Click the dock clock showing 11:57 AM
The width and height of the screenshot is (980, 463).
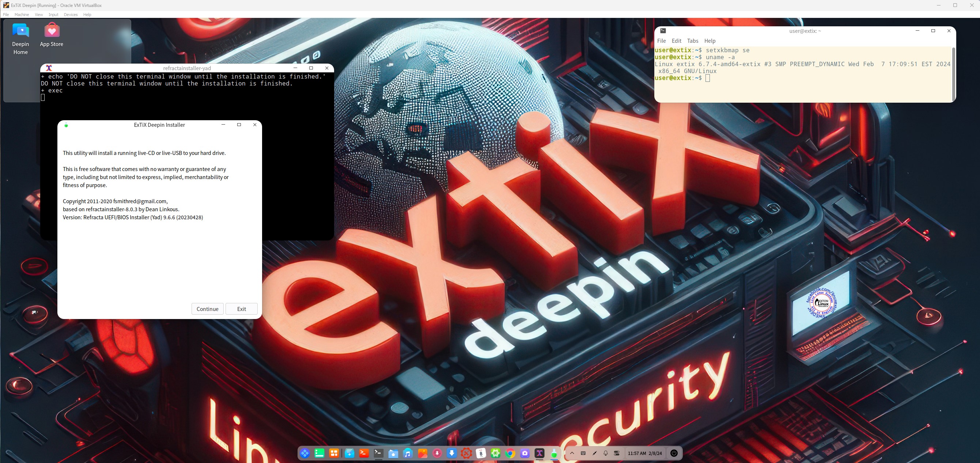tap(645, 453)
